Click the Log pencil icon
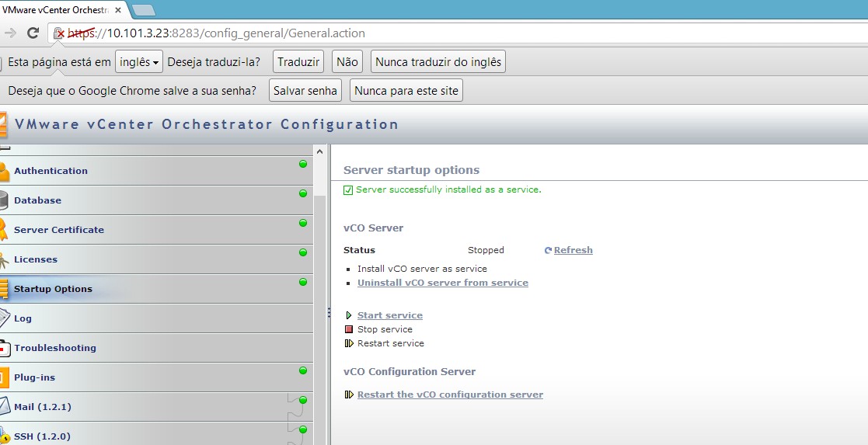This screenshot has height=445, width=868. (x=4, y=318)
